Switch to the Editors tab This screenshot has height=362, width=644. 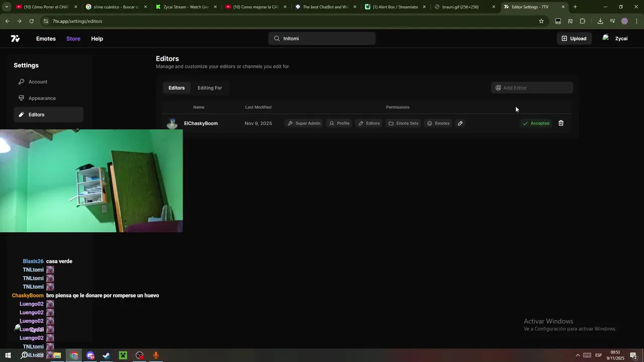[177, 88]
